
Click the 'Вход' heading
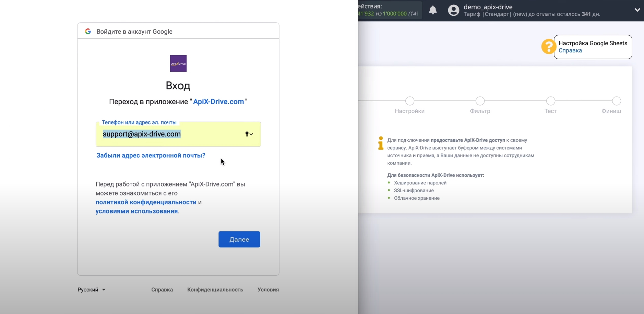click(178, 85)
